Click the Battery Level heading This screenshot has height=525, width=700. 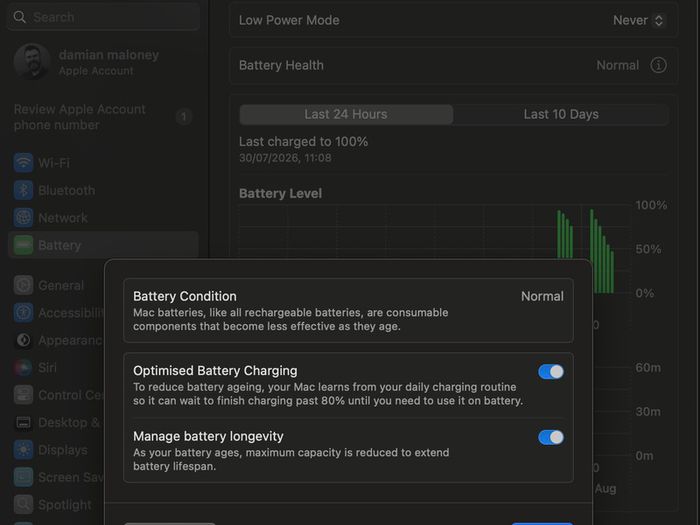point(280,193)
